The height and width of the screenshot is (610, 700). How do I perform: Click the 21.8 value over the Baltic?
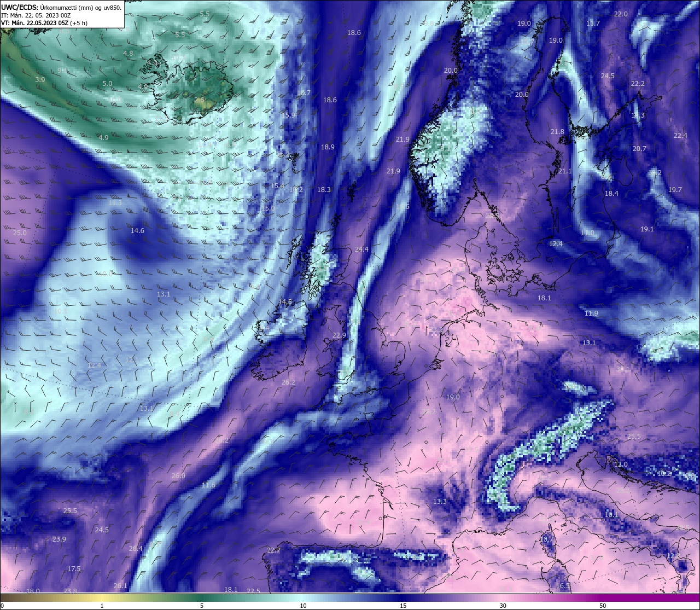pos(557,132)
